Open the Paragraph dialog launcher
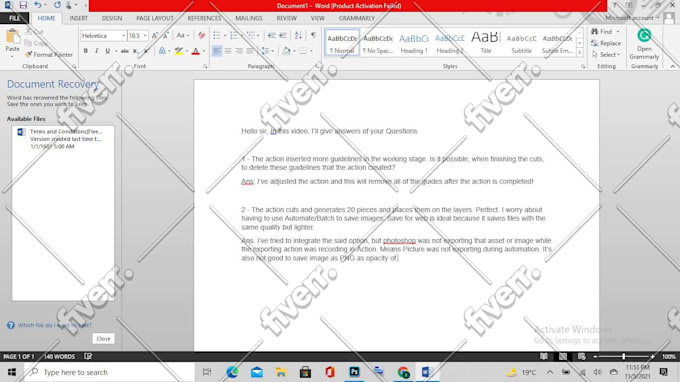 click(x=317, y=67)
